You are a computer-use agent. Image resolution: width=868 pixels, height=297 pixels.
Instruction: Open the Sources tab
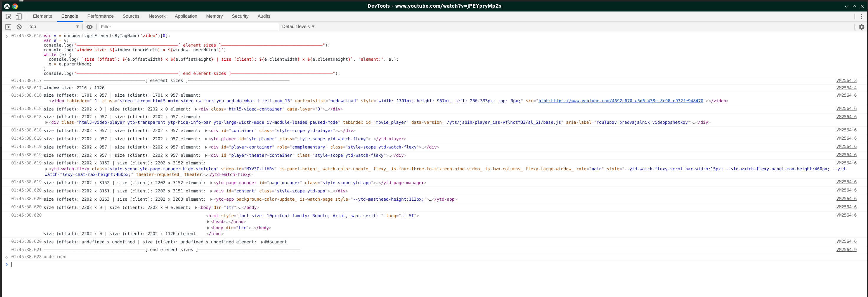131,16
